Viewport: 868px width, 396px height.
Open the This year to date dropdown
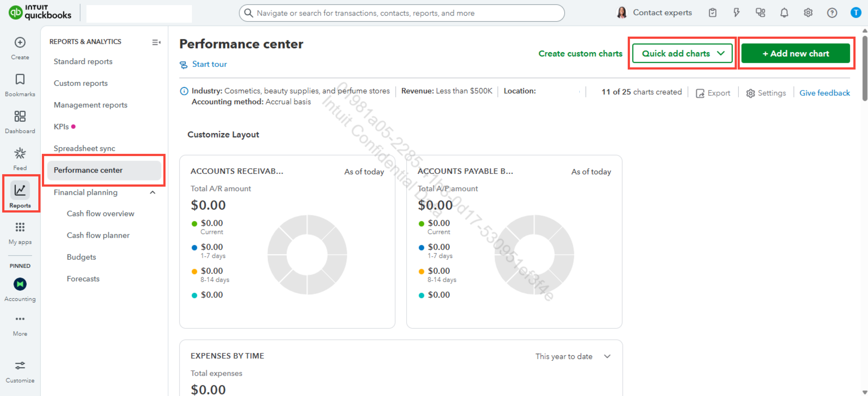(x=573, y=356)
